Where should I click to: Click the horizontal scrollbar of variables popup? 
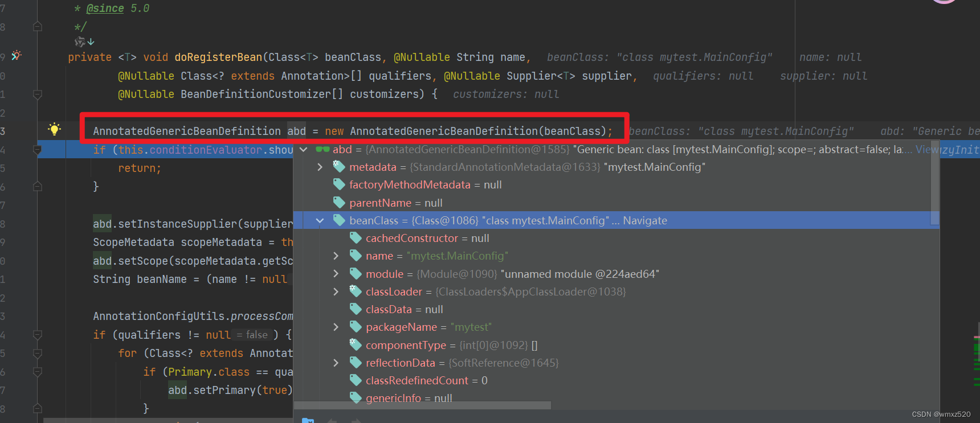click(x=423, y=405)
